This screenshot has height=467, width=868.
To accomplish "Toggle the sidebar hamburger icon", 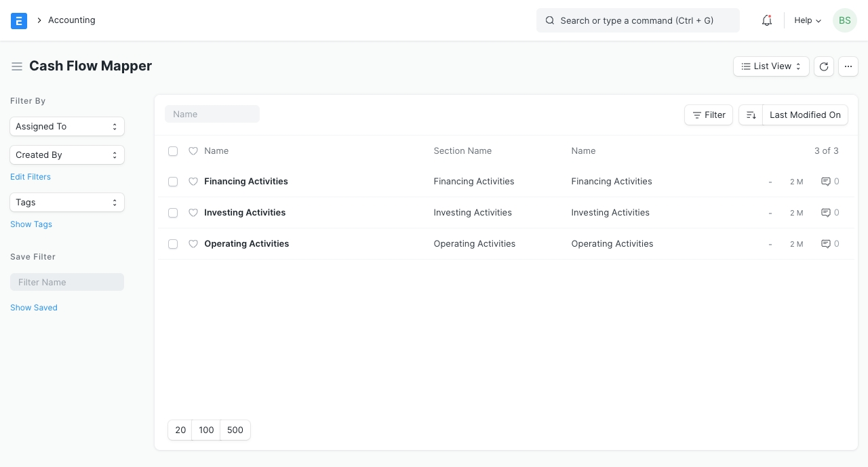I will [x=17, y=66].
